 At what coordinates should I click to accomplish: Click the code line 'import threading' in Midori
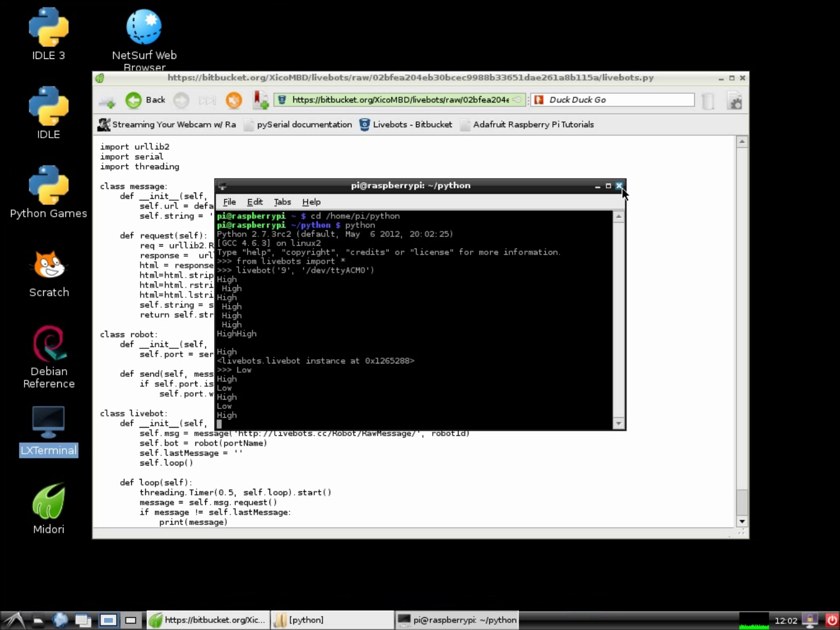(139, 167)
